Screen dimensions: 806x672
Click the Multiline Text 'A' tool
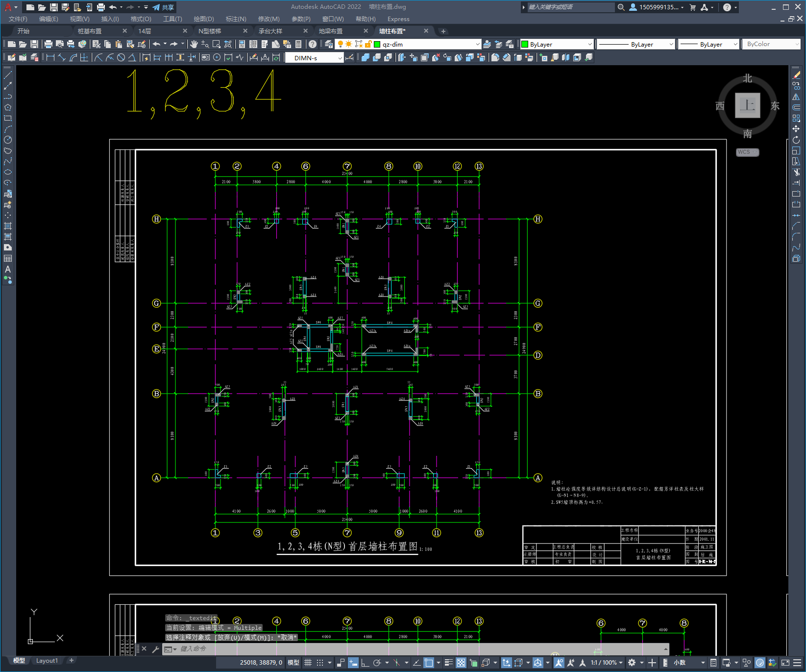8,269
